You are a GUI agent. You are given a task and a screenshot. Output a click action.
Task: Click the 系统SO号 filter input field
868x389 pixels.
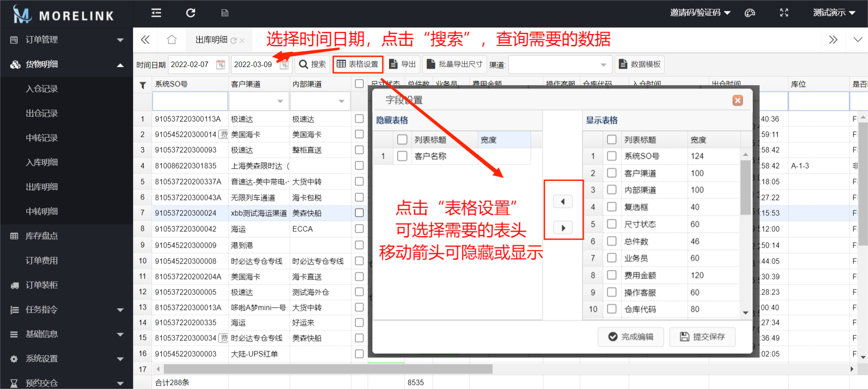pyautogui.click(x=190, y=101)
